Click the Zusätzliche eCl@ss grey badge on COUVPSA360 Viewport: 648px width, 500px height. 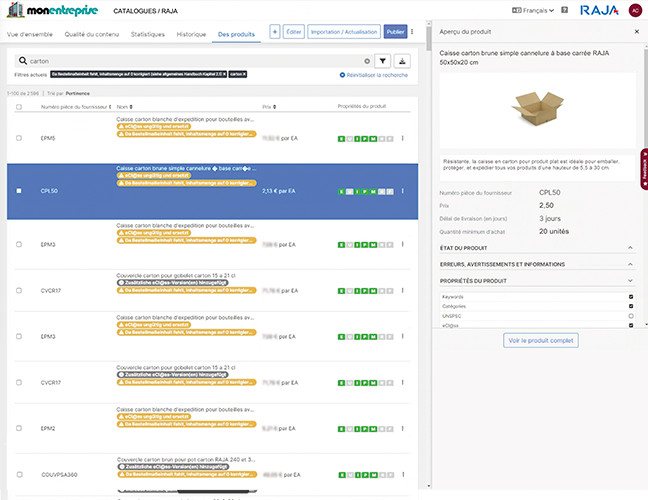tap(173, 467)
